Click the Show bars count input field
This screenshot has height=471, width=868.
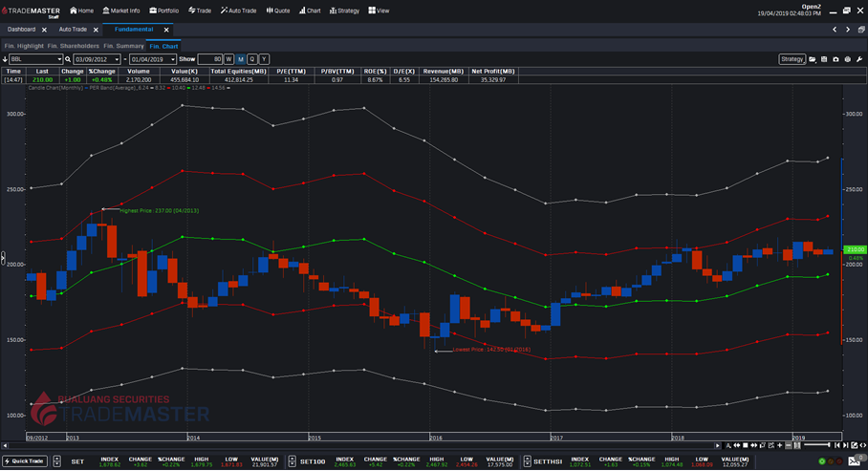(211, 59)
